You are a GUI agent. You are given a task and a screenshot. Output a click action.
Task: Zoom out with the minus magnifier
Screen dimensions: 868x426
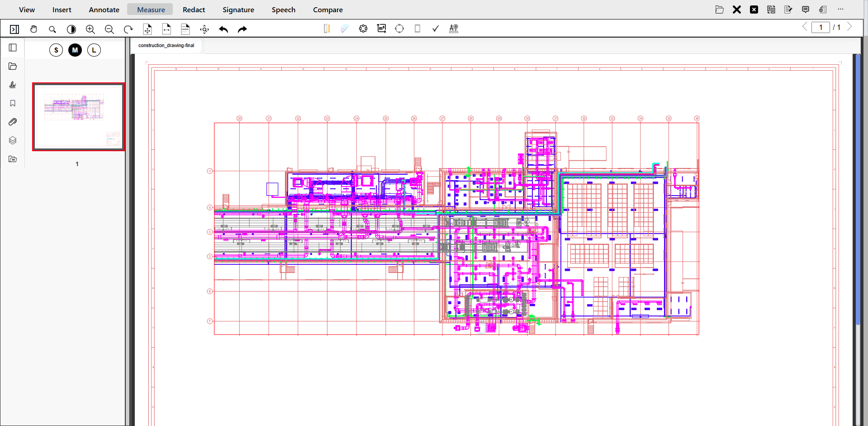pyautogui.click(x=109, y=29)
